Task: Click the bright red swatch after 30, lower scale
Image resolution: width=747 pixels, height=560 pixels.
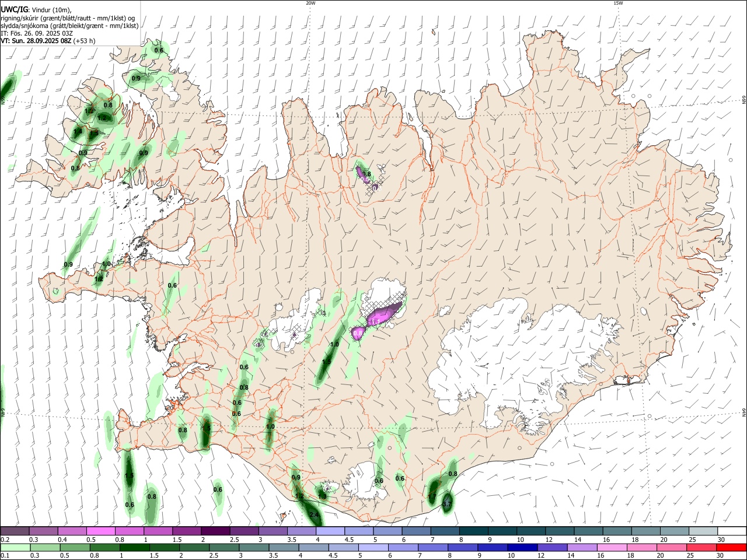Action: click(731, 547)
